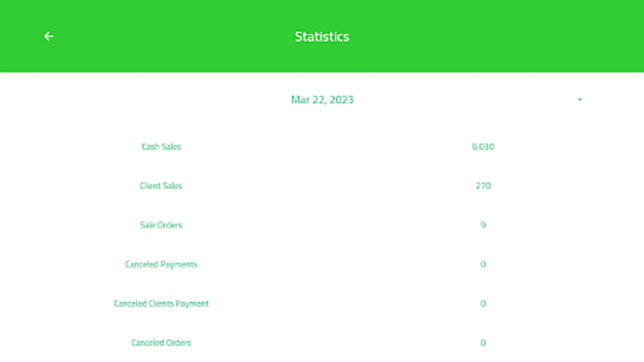This screenshot has height=362, width=644.
Task: Click the Canceled Payments label
Action: tap(161, 264)
